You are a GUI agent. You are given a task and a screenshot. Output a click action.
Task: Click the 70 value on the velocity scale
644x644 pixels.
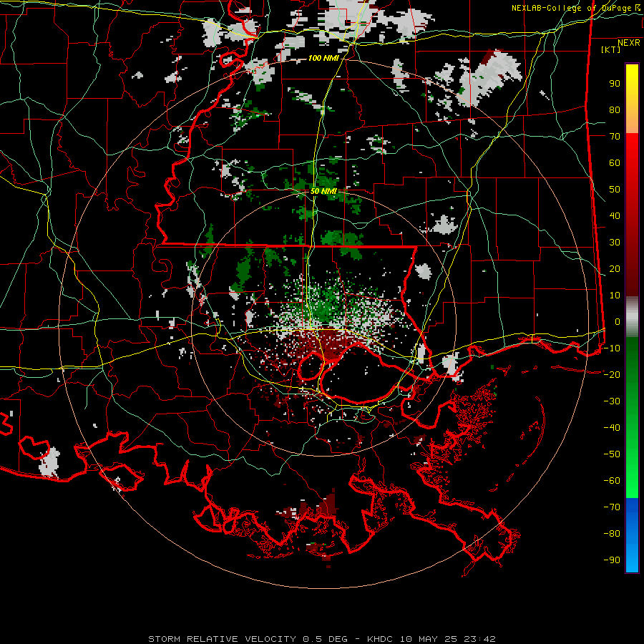click(x=615, y=137)
